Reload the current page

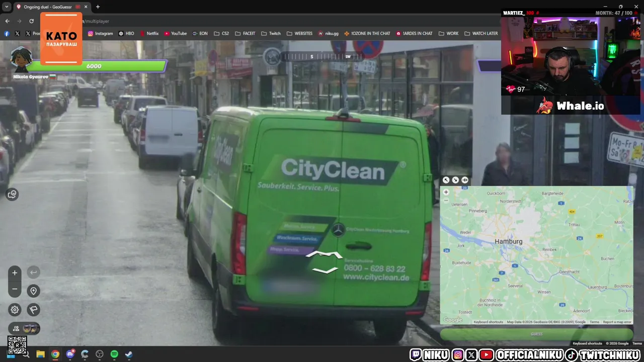pyautogui.click(x=31, y=21)
